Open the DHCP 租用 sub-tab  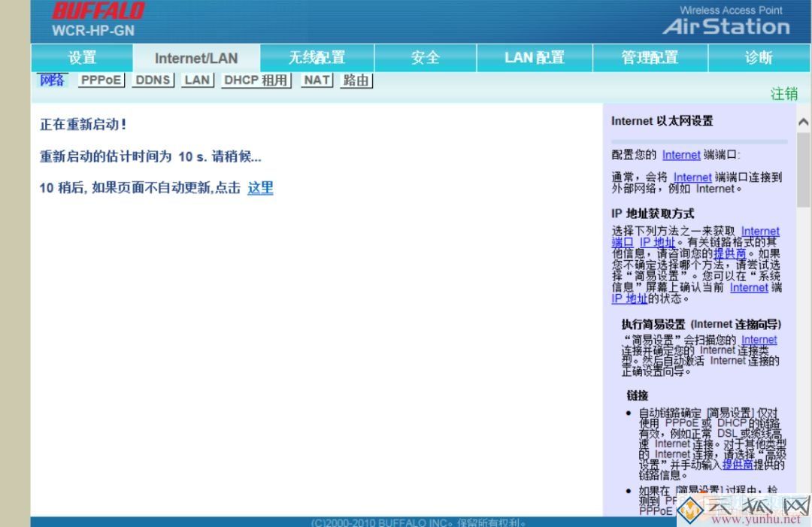tap(256, 80)
